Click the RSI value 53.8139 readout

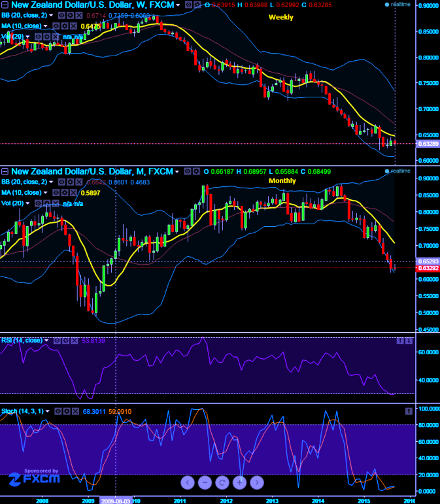pyautogui.click(x=93, y=341)
